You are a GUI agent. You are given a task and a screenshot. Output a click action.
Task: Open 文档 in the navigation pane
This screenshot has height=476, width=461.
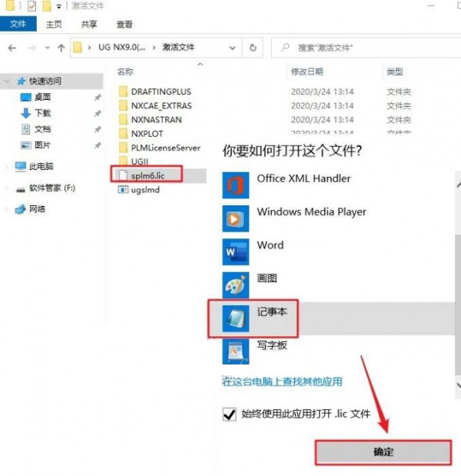[x=42, y=129]
